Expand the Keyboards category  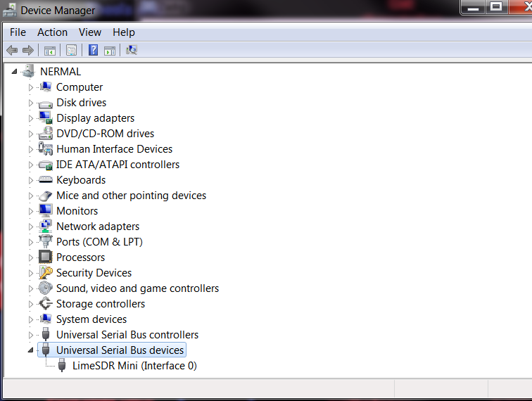tap(30, 180)
